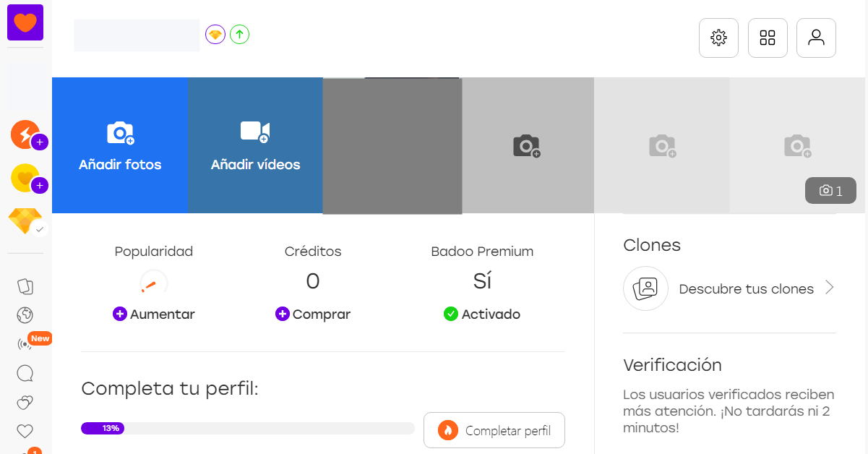The width and height of the screenshot is (868, 454).
Task: Open the encounters cards icon in sidebar
Action: point(25,286)
